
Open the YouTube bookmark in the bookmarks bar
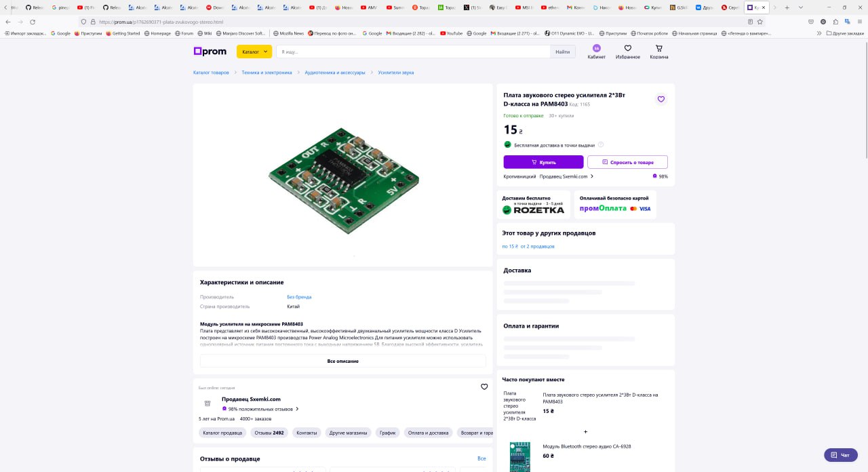pyautogui.click(x=451, y=33)
